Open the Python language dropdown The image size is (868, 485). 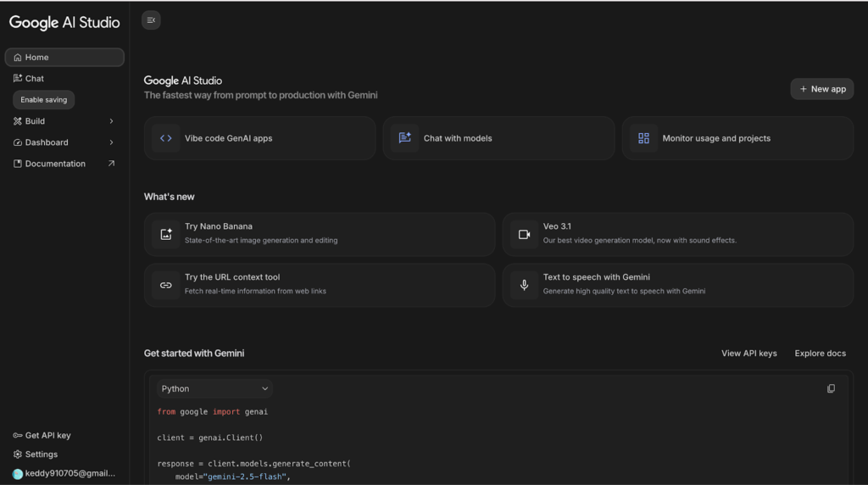[x=214, y=388]
